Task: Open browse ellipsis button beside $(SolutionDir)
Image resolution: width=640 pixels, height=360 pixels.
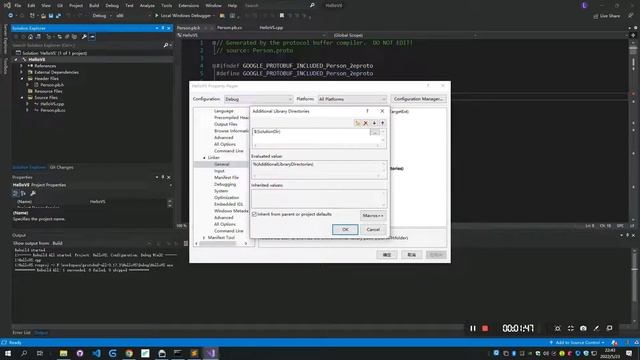Action: 374,132
